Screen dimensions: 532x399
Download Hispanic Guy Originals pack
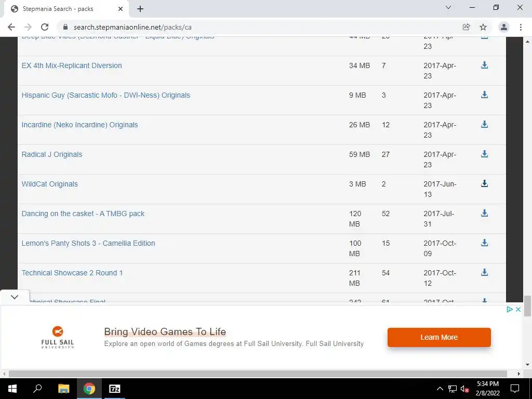[x=485, y=95]
